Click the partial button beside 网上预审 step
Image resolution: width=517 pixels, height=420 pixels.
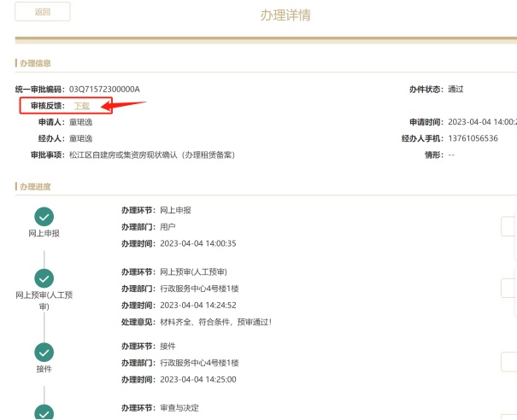pyautogui.click(x=508, y=288)
